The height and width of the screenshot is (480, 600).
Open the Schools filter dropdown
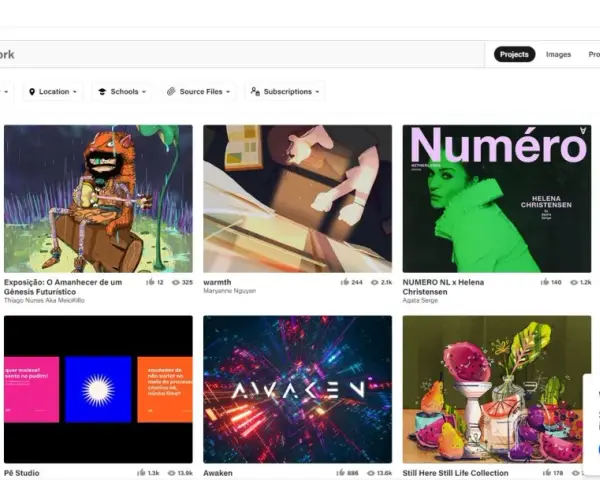point(122,91)
